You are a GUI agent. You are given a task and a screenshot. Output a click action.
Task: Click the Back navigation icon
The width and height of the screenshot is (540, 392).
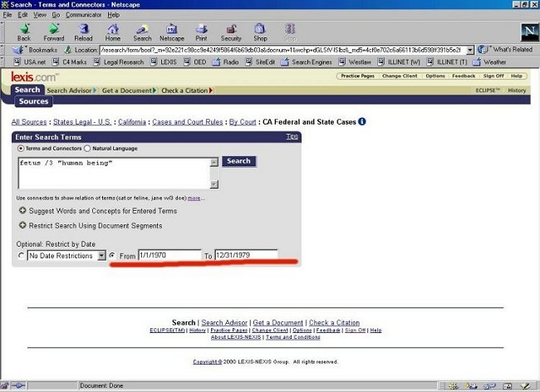(24, 32)
